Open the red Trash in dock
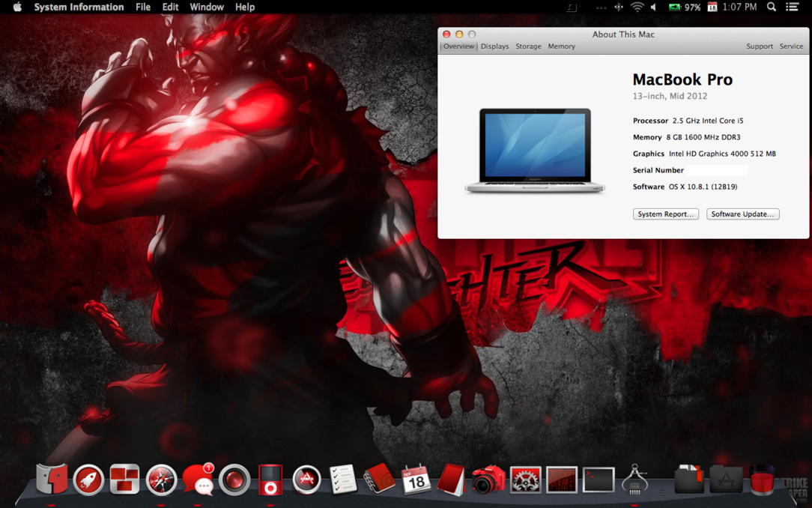This screenshot has height=508, width=812. [762, 480]
